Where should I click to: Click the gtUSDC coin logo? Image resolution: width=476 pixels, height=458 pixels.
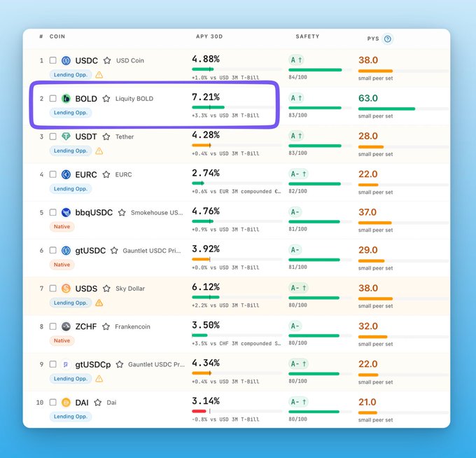(x=66, y=251)
